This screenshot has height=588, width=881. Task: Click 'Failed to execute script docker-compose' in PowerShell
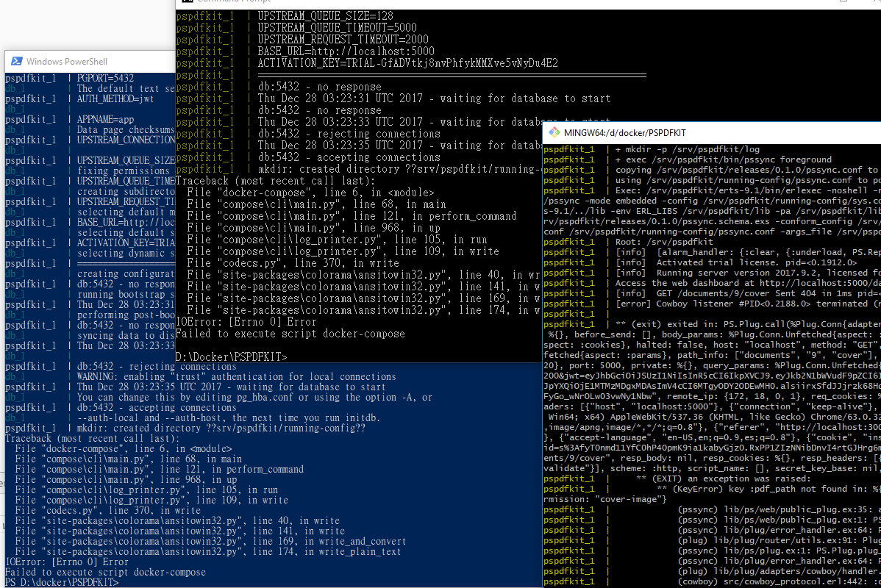pos(106,573)
